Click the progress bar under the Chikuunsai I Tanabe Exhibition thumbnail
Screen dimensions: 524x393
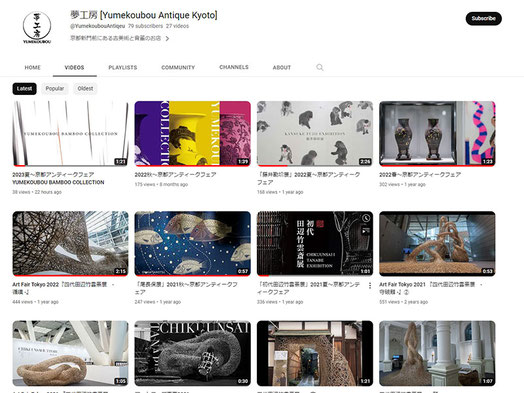[x=315, y=275]
